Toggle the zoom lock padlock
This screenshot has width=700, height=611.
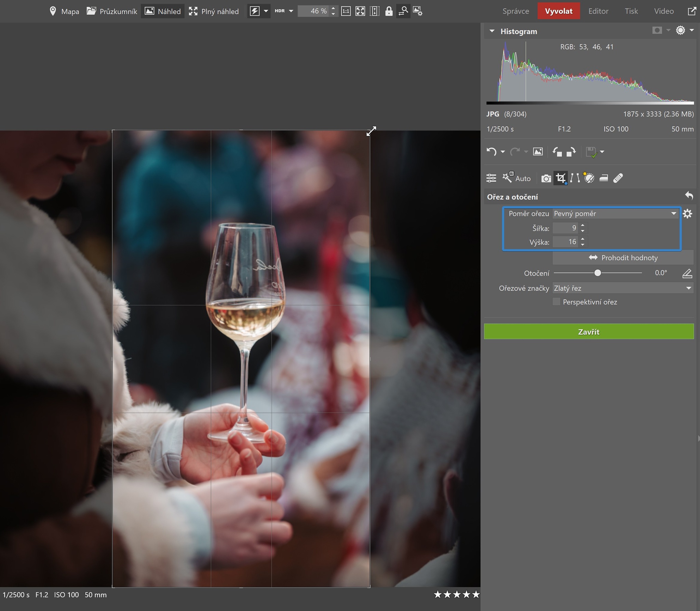[389, 11]
